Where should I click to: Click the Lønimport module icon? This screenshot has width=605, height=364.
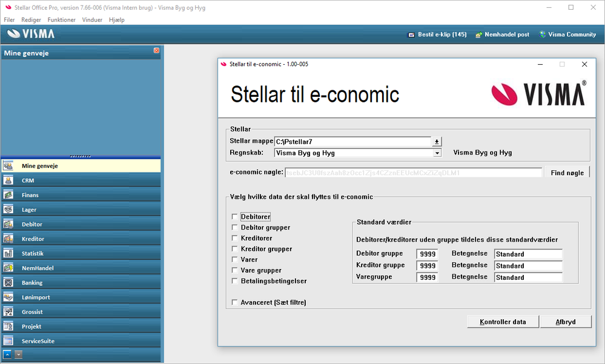point(8,297)
